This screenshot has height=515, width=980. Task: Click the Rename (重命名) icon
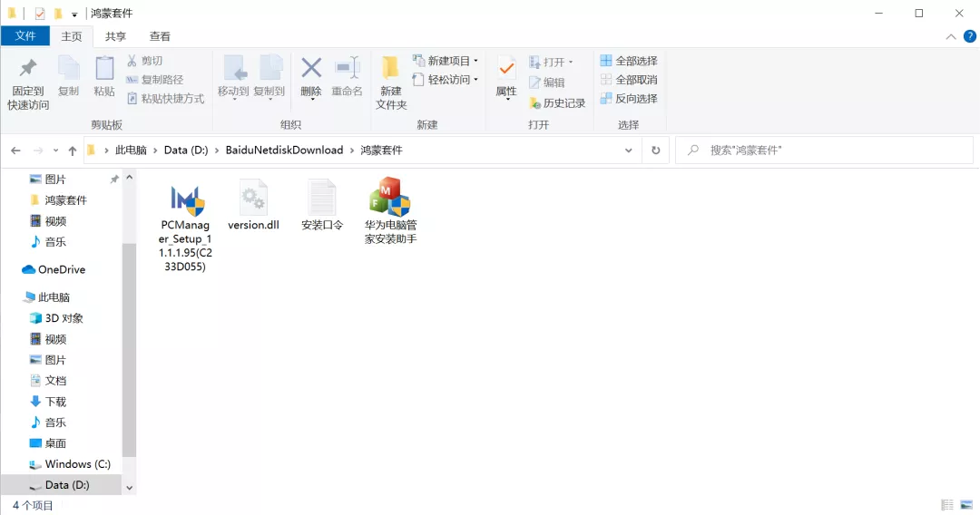point(347,68)
